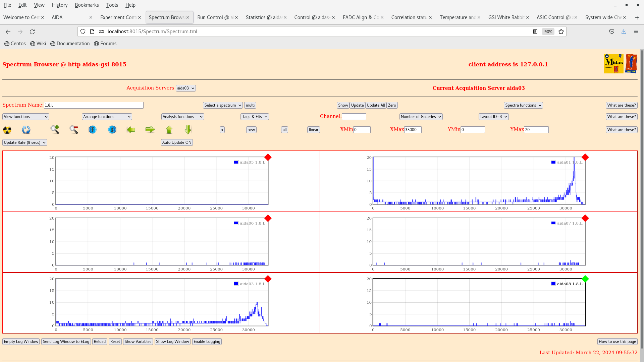Open the Update Rate dropdown
This screenshot has width=644, height=362.
click(x=25, y=142)
